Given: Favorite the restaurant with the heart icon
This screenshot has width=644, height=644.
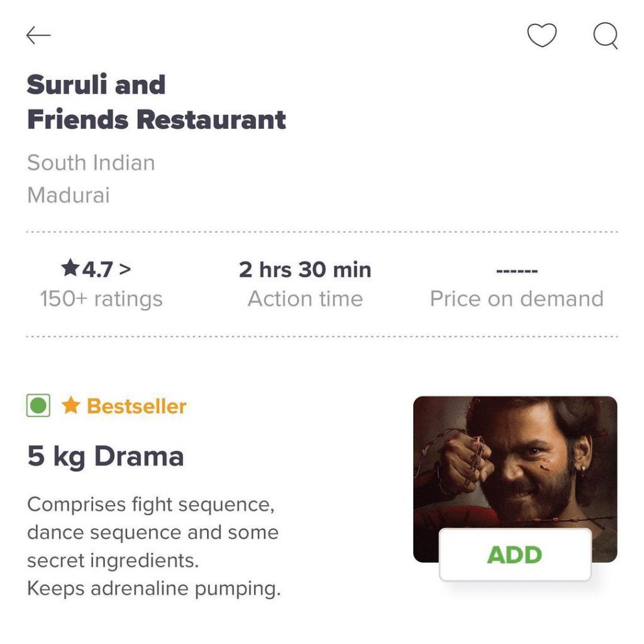Looking at the screenshot, I should click(x=541, y=35).
